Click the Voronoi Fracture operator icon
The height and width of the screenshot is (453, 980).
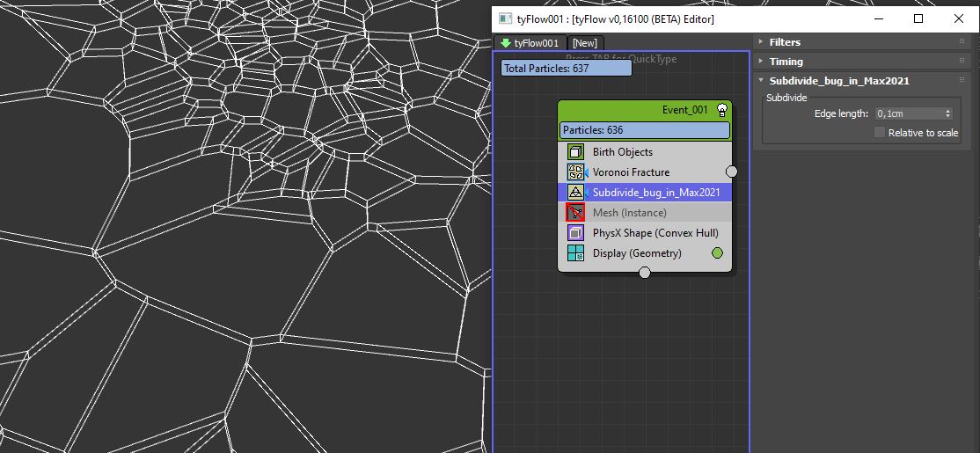pos(575,172)
